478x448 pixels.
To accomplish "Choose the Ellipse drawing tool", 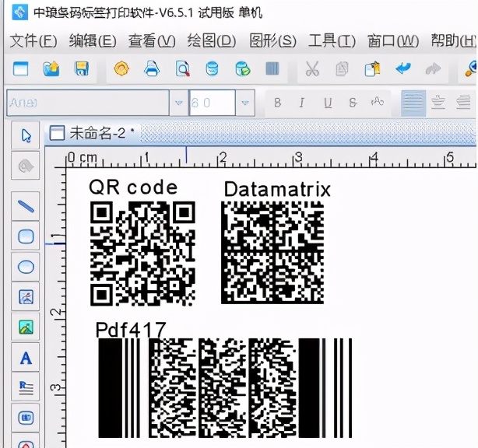I will click(26, 267).
